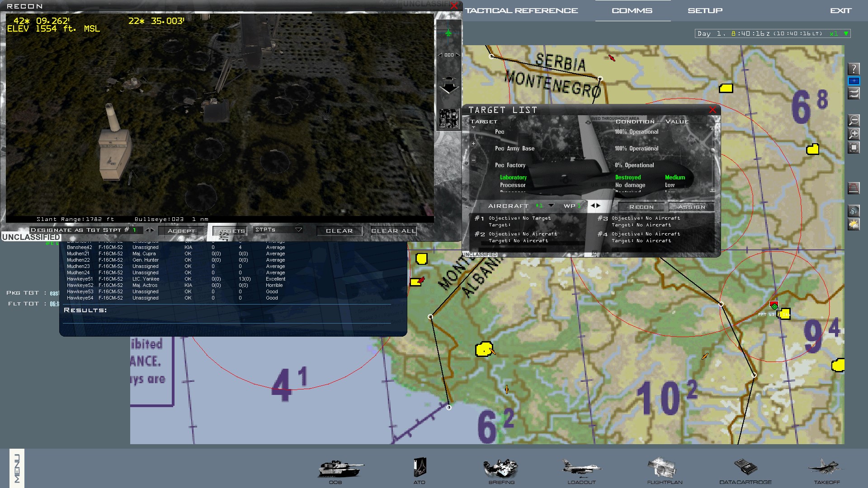Click the green aircraft icon in recon panel
This screenshot has width=868, height=488.
point(448,33)
